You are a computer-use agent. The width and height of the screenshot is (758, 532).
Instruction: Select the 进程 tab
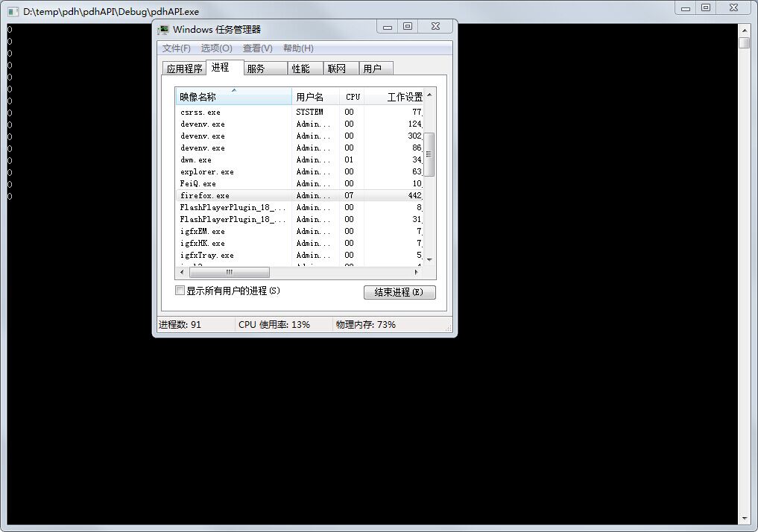tap(225, 68)
